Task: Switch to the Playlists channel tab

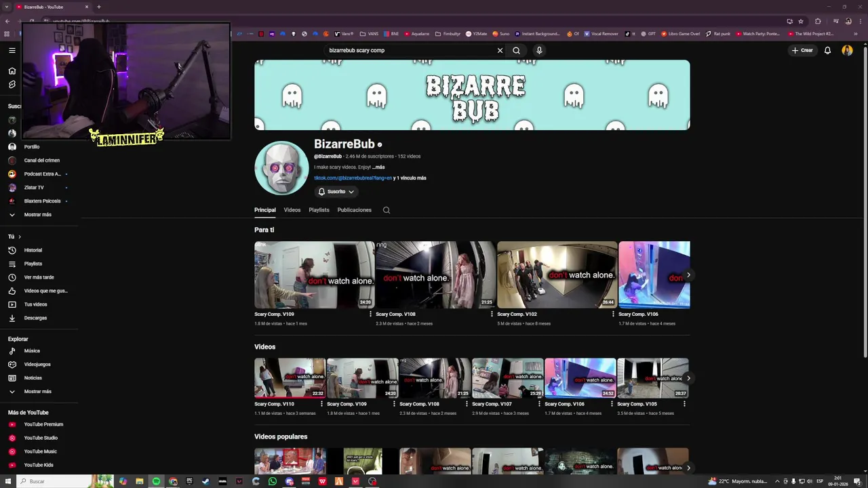Action: point(319,210)
